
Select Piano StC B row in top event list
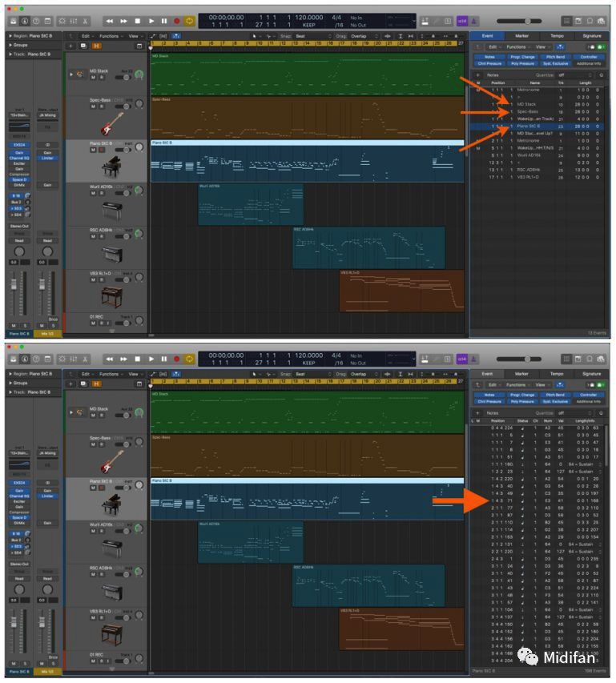(537, 127)
